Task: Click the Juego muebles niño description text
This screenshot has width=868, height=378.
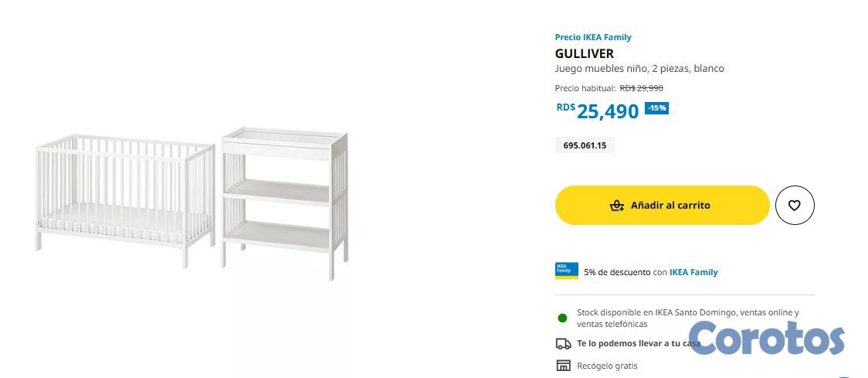Action: [639, 69]
